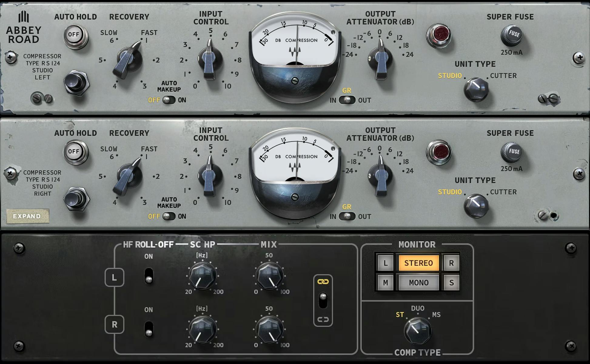
Task: Click the EXPAND button on the right compressor
Action: [27, 216]
